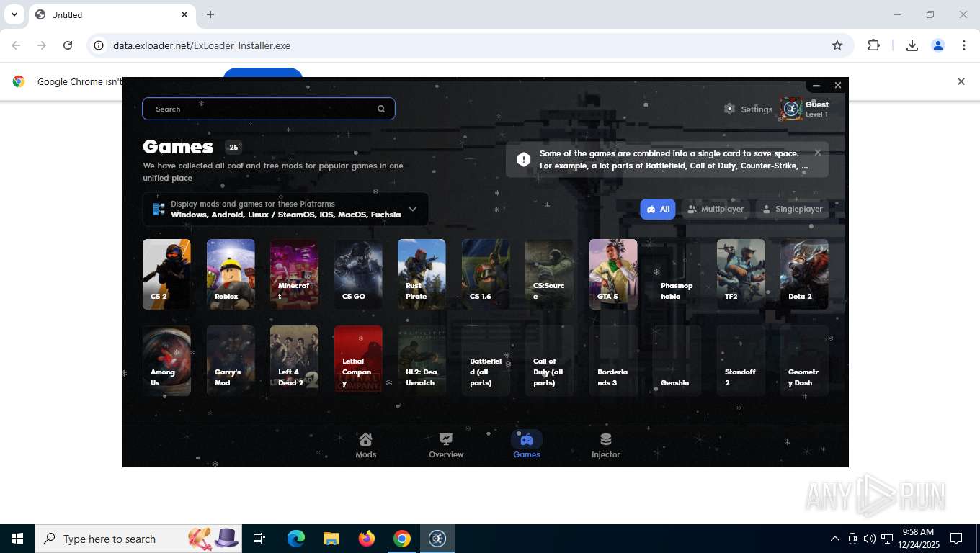The image size is (980, 553).
Task: Open Chrome Extensions puzzle icon
Action: [873, 45]
